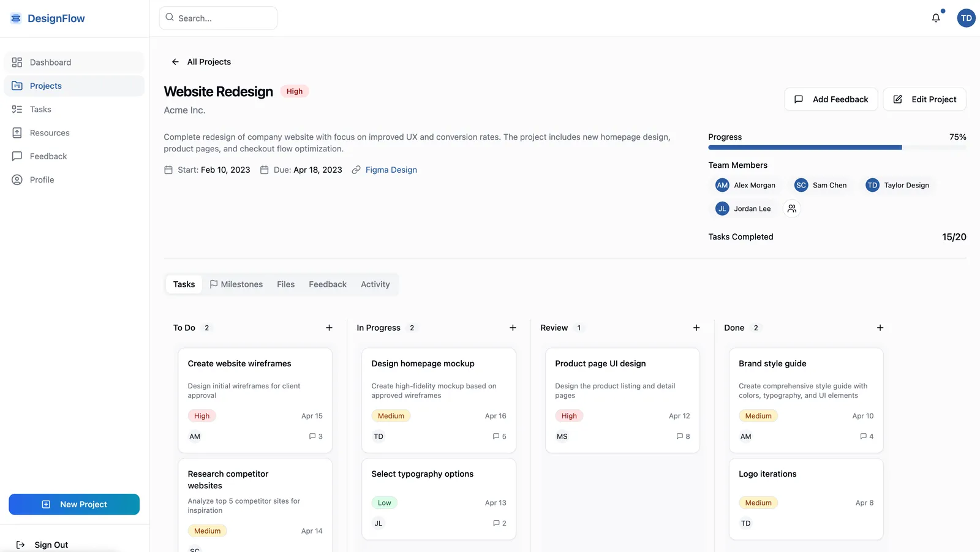Screen dimensions: 980x552
Task: Click the MS assignee on Product page card
Action: pyautogui.click(x=562, y=437)
